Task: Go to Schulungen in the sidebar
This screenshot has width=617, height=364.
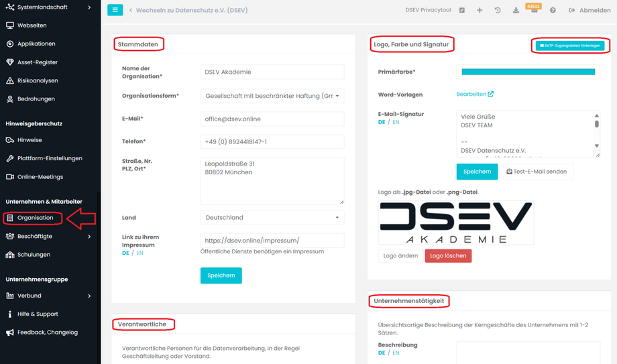Action: [34, 255]
